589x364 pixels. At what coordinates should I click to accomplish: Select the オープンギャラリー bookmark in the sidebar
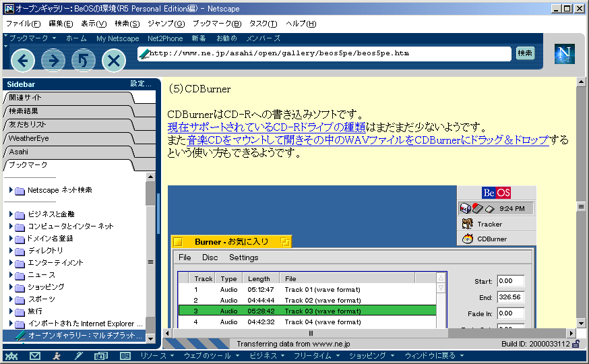pos(86,336)
